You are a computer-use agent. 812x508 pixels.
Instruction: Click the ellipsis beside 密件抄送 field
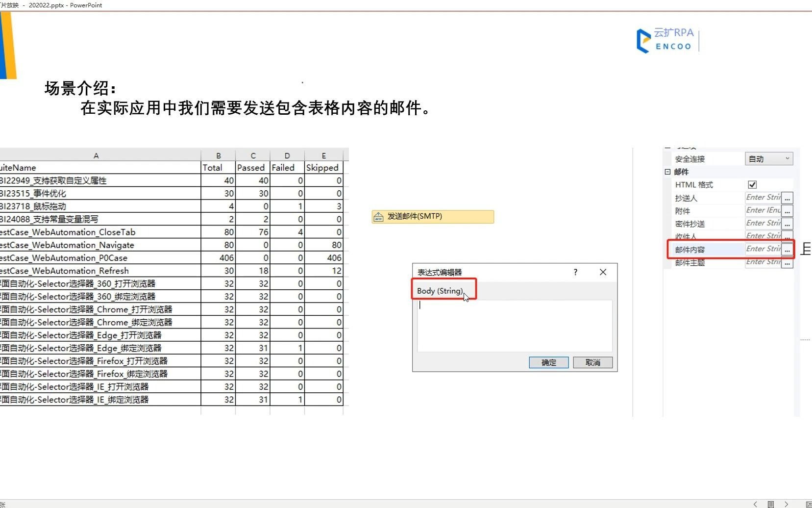[787, 225]
